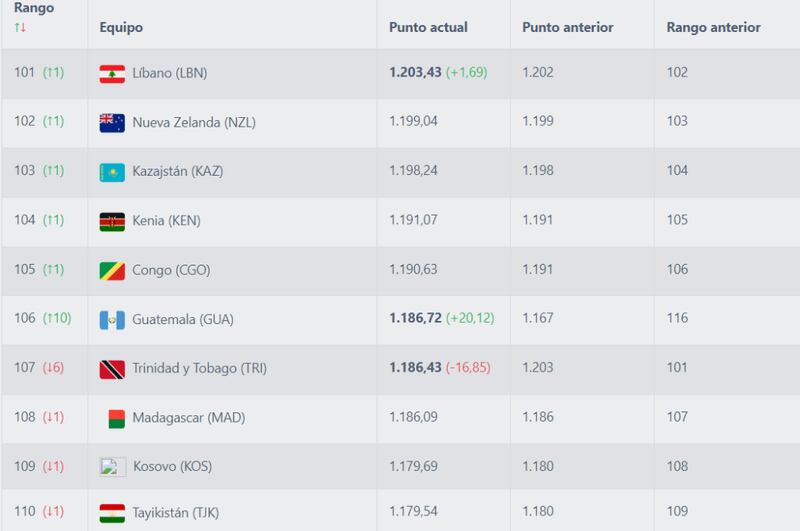Image resolution: width=800 pixels, height=531 pixels.
Task: Click the Kenia flag icon
Action: tap(112, 222)
